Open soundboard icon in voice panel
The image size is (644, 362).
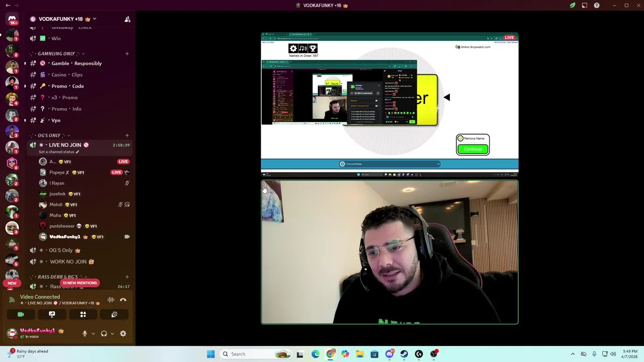click(114, 314)
